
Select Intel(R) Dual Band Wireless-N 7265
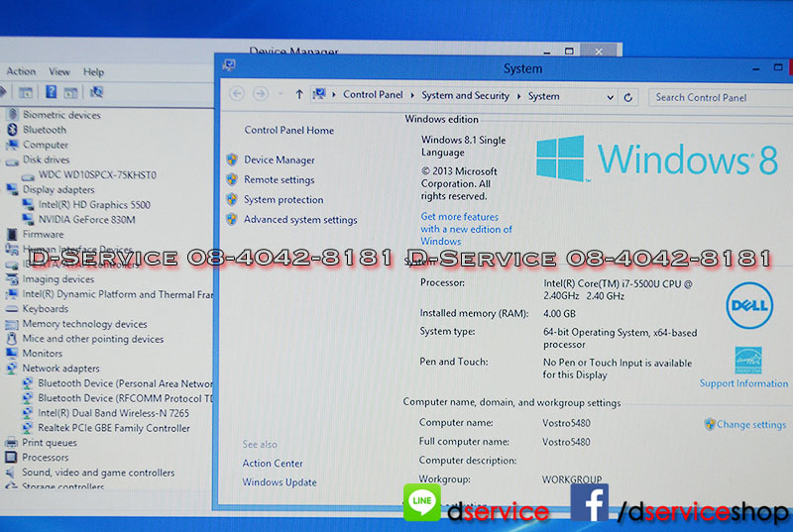(x=113, y=413)
